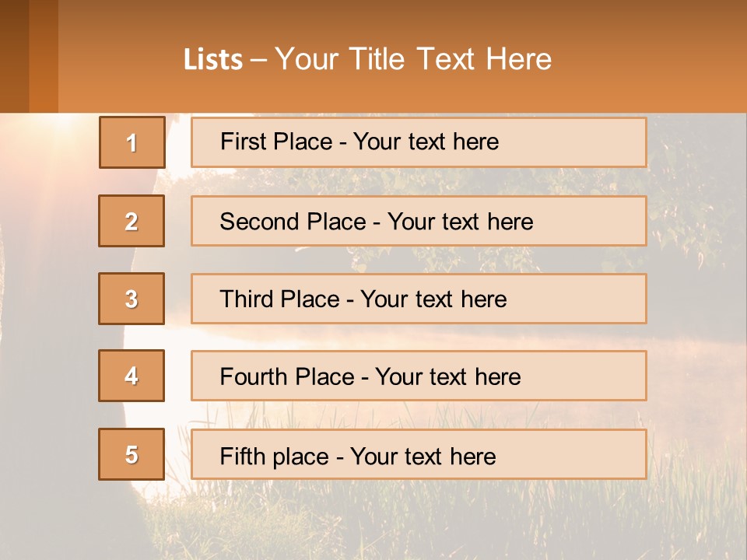The height and width of the screenshot is (560, 747).
Task: Click the leafy foliage in the background
Action: click(693, 194)
